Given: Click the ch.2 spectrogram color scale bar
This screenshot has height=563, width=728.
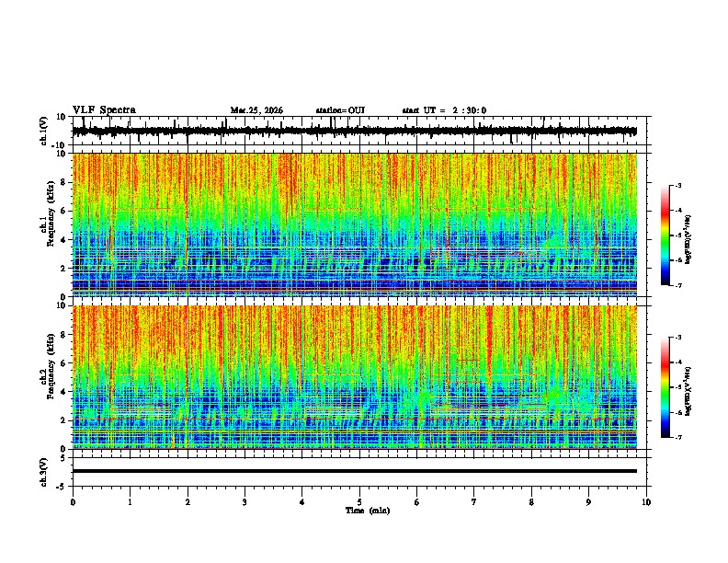Looking at the screenshot, I should (x=665, y=387).
